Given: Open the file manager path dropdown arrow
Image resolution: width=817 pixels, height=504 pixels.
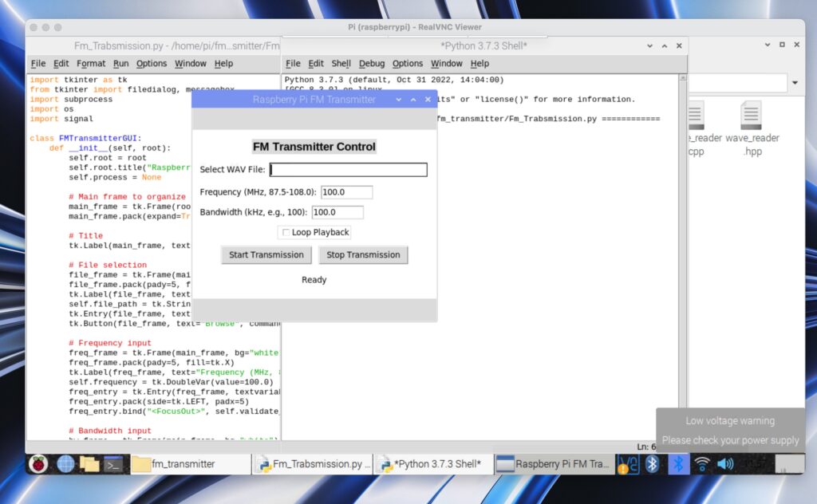Looking at the screenshot, I should (795, 82).
